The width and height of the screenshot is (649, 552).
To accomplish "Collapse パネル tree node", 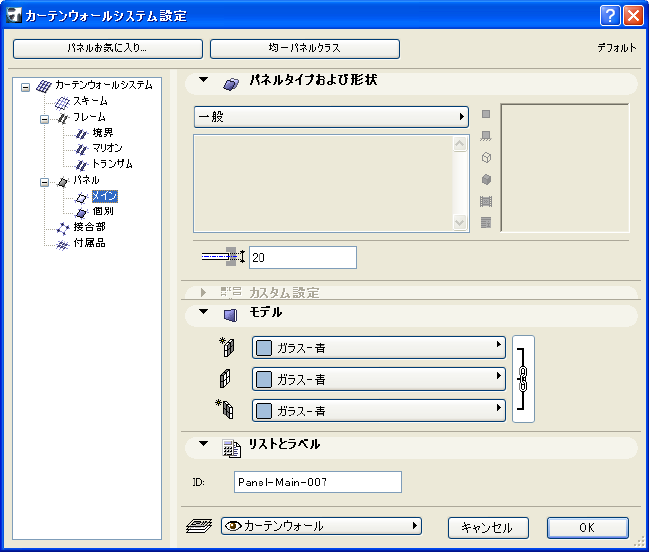I will click(44, 182).
